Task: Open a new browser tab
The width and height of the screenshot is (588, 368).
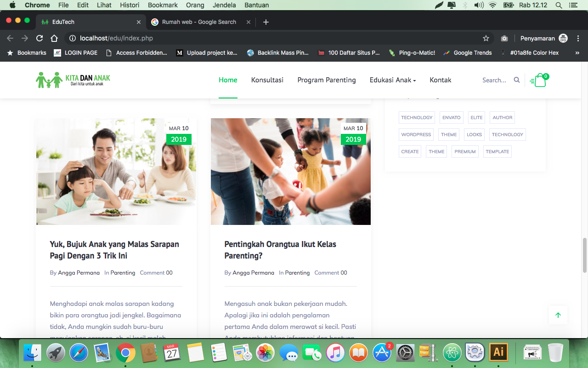Action: (266, 22)
